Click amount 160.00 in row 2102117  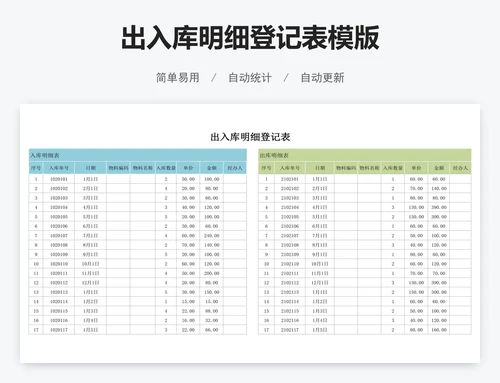pos(439,330)
